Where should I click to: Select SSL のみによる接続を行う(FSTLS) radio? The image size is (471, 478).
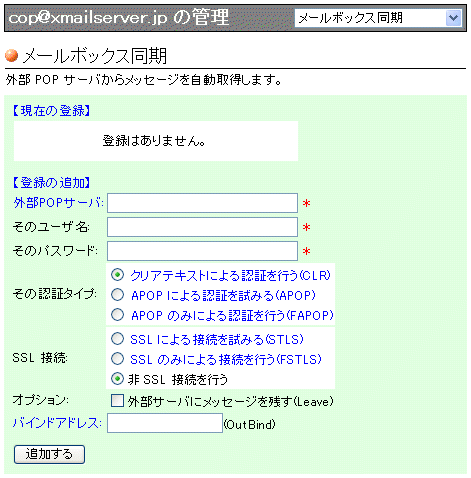tap(117, 359)
